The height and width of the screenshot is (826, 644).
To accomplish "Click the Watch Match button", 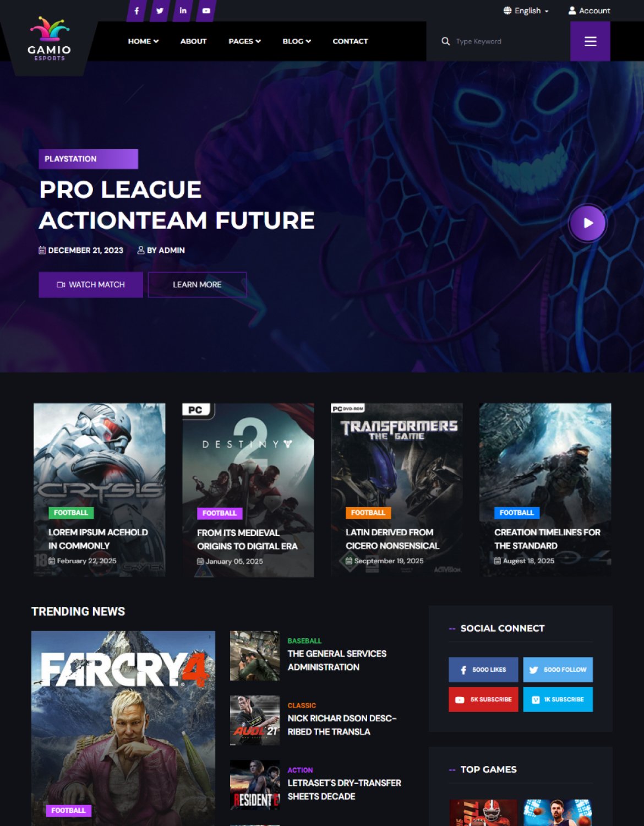I will (x=91, y=285).
